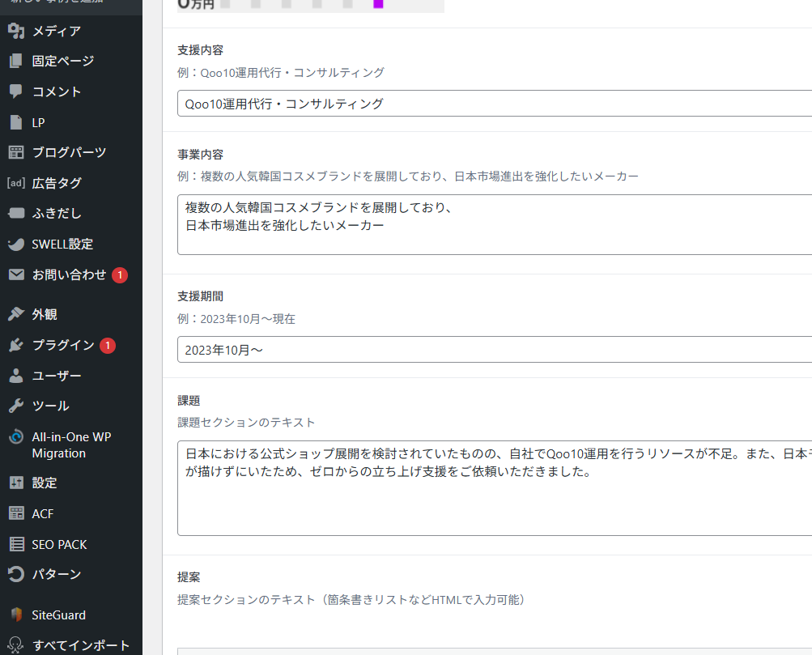Click the comment bubble icon

(15, 91)
